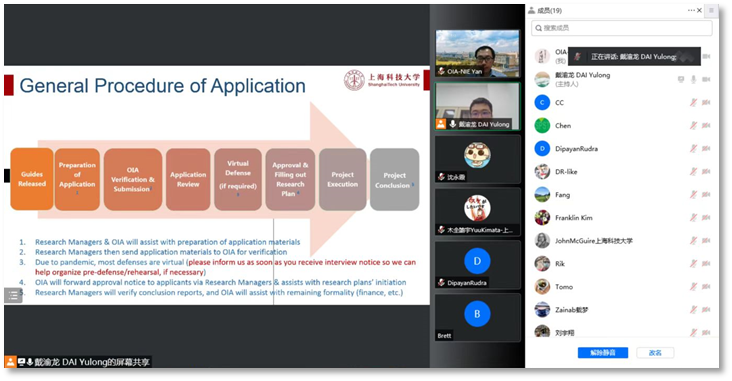Click camera-off icon for JohnMcGuire

coord(706,240)
